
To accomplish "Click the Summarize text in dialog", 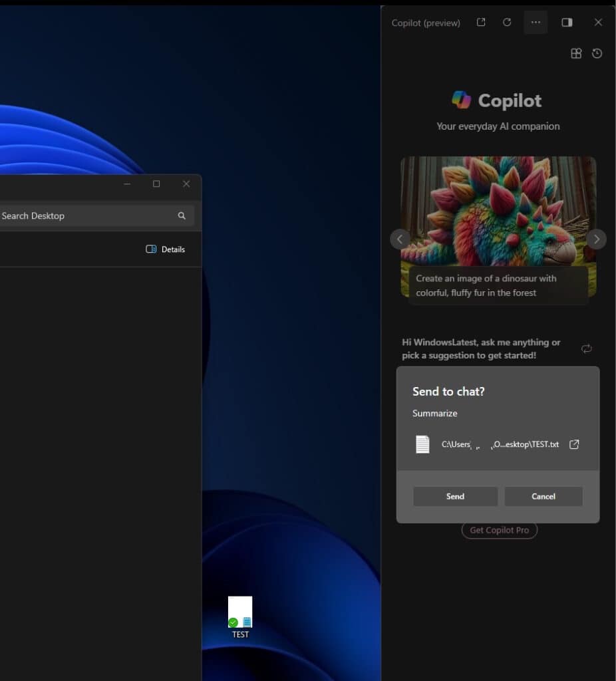I will [435, 414].
